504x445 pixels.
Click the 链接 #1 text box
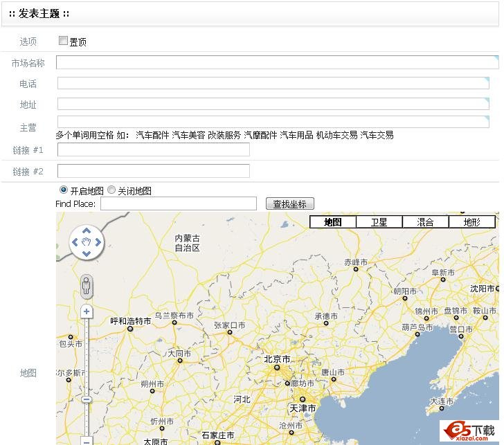(153, 150)
